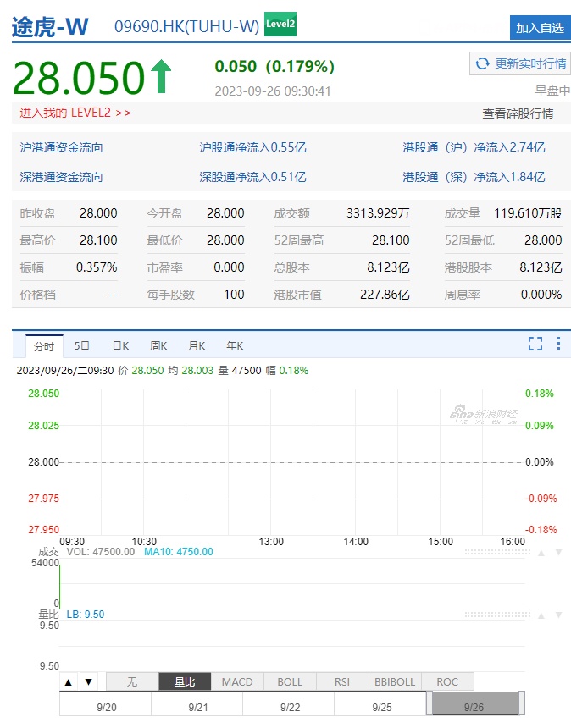Click the 途虎-W stock name title
The width and height of the screenshot is (571, 728).
50,26
